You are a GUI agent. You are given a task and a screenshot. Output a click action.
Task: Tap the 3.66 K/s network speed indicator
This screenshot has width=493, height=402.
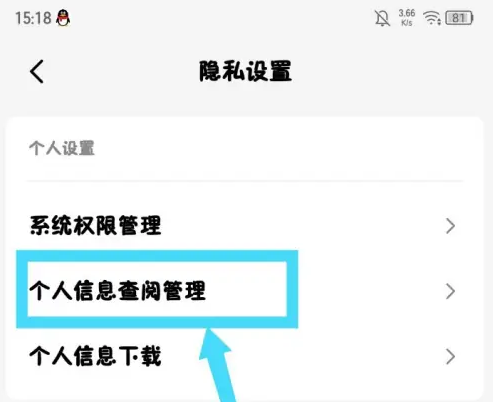407,18
